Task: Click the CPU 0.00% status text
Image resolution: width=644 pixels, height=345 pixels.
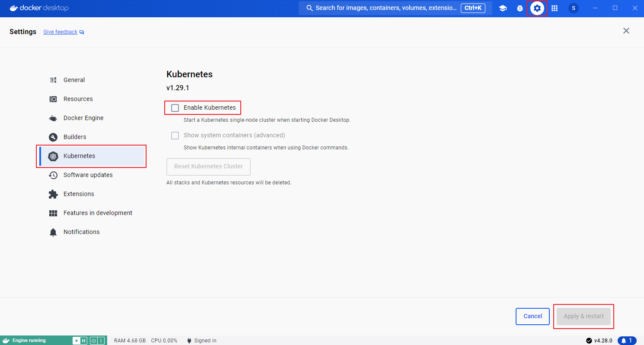Action: click(164, 341)
